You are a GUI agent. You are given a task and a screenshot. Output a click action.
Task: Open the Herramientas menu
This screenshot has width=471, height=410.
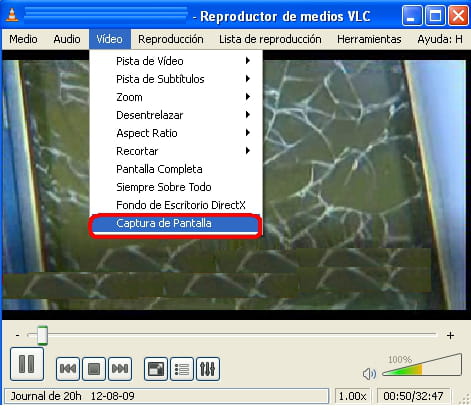click(x=369, y=39)
